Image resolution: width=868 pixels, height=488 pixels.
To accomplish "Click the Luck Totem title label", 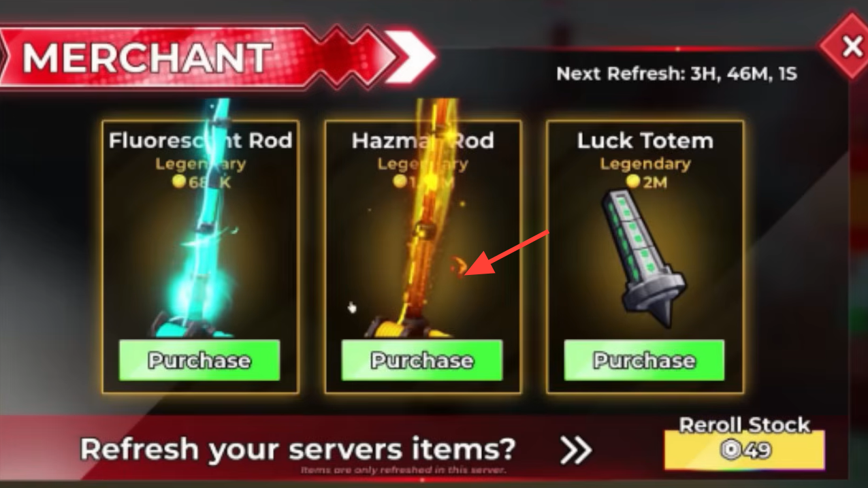I will click(x=645, y=141).
